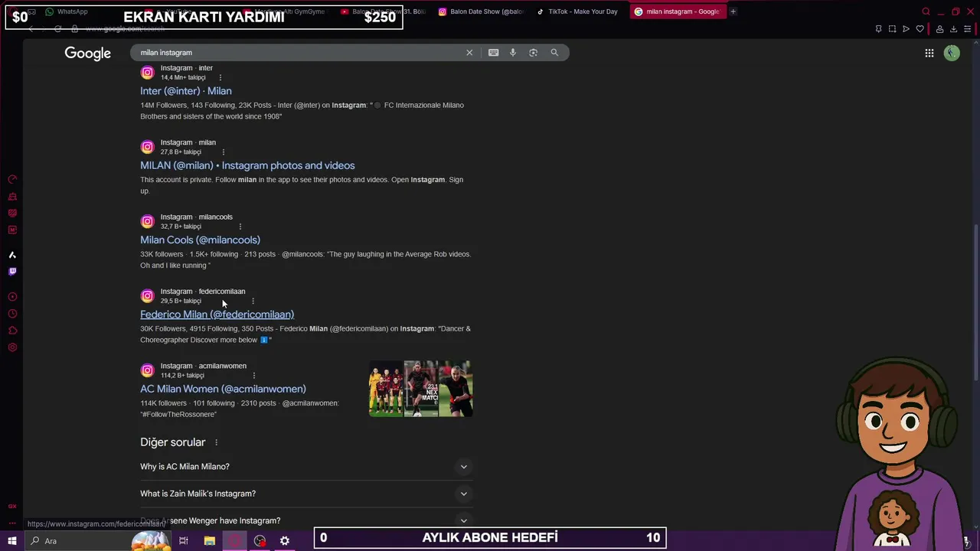This screenshot has height=551, width=980.
Task: Open the player icon in sidebar
Action: click(x=12, y=297)
